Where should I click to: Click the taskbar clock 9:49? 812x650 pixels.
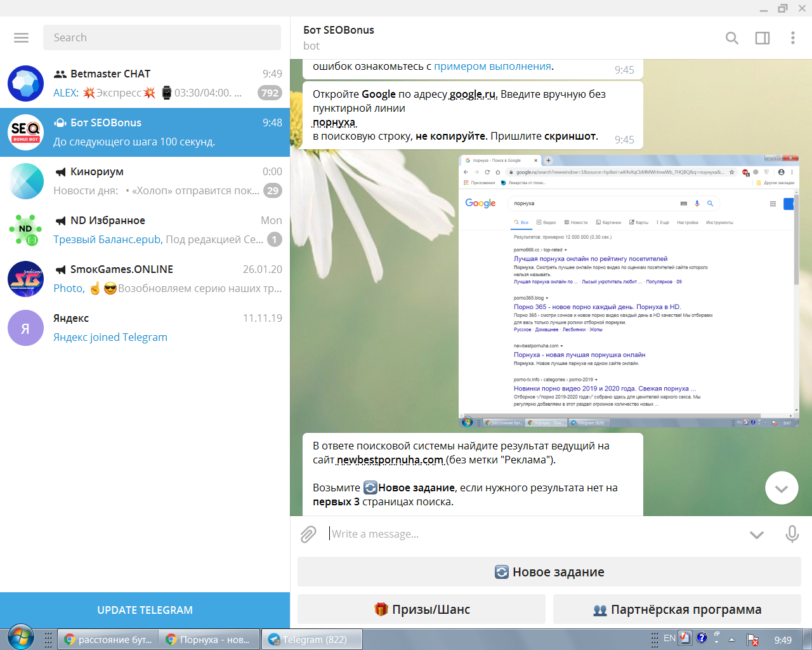coord(783,640)
